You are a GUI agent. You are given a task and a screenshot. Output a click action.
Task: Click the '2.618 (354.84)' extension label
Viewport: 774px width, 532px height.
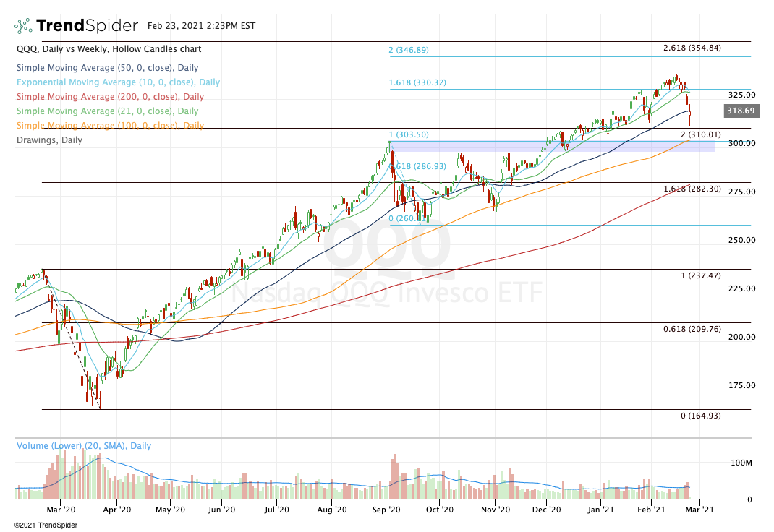coord(692,48)
